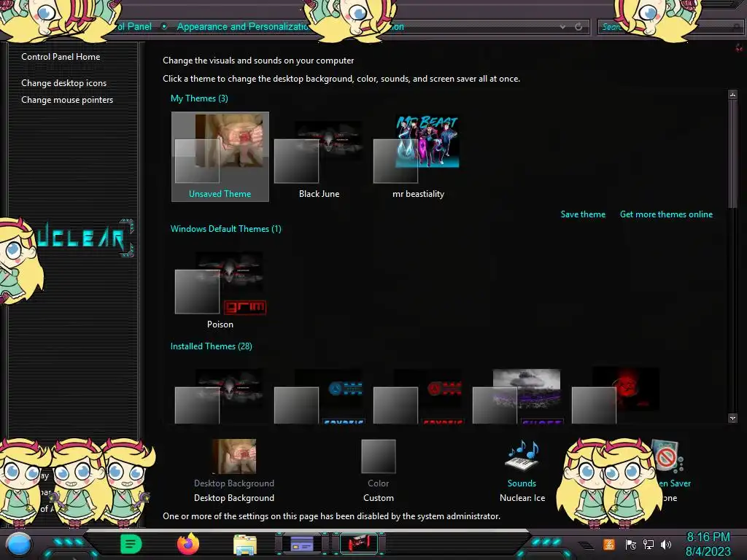Select the installed theme with red moon
747x560 pixels.
(616, 395)
